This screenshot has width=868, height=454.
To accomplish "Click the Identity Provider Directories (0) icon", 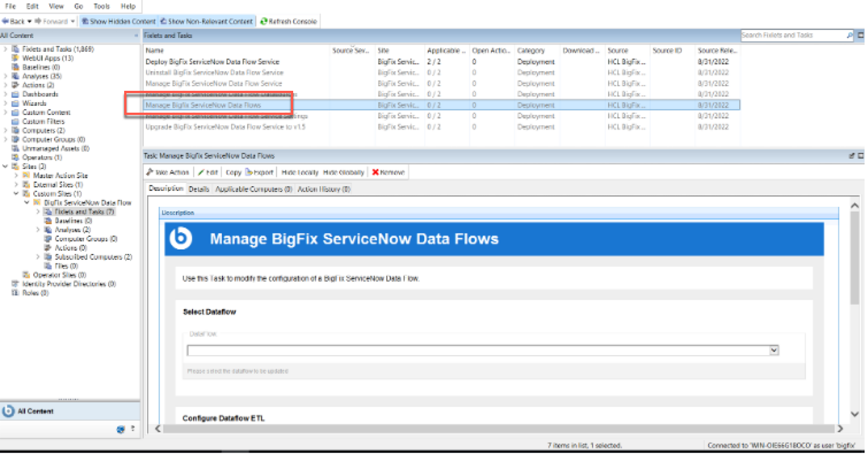I will pos(16,284).
